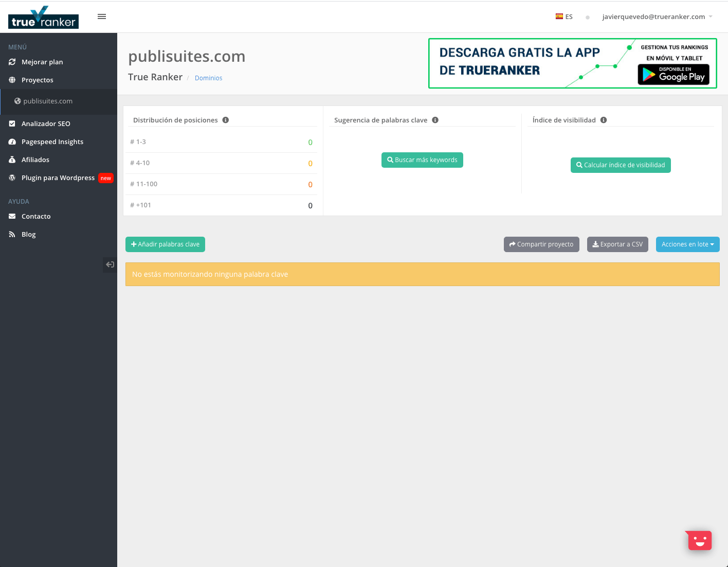Open the Dominios breadcrumb link
728x567 pixels.
(208, 78)
